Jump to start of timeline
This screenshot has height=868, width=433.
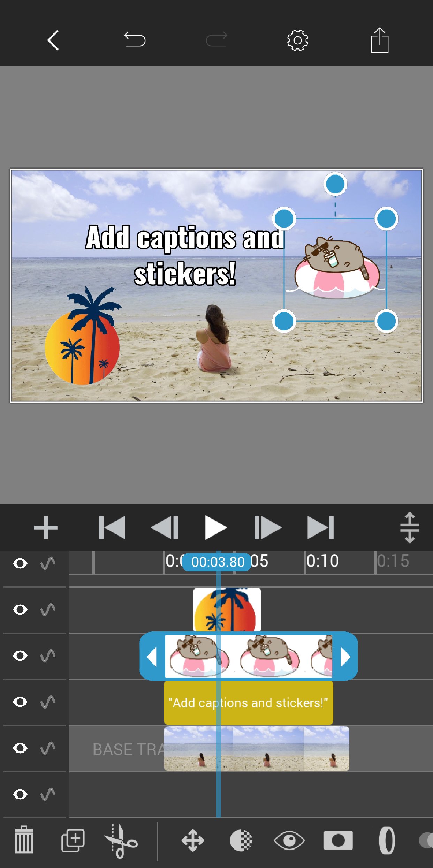[112, 527]
